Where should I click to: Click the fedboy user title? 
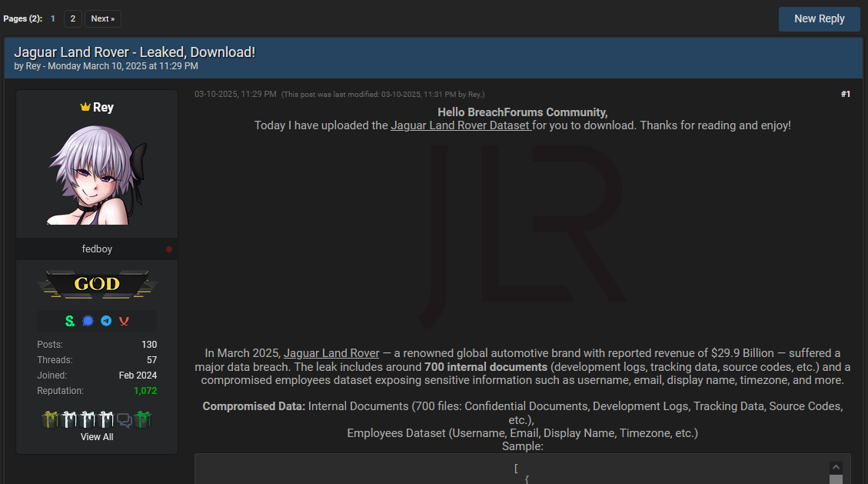(97, 249)
